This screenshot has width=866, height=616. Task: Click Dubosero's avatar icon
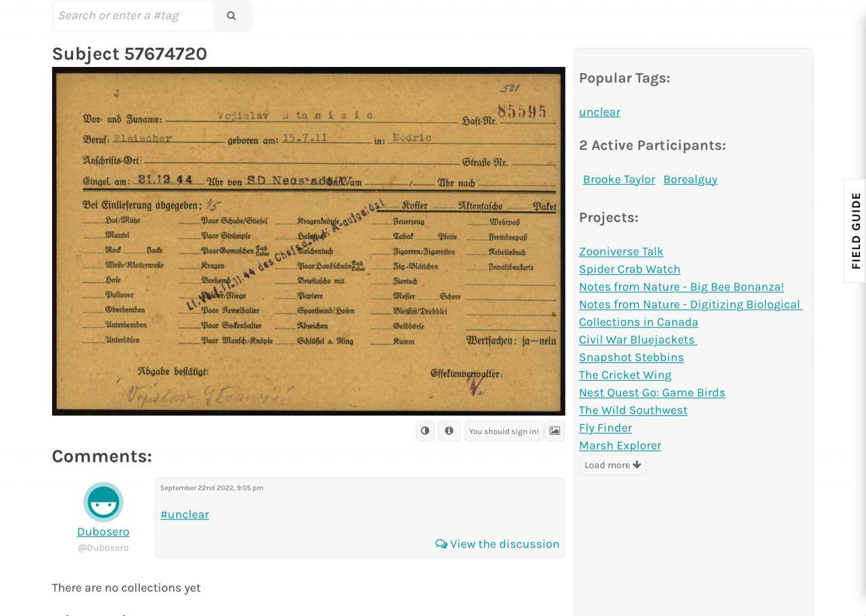(104, 502)
